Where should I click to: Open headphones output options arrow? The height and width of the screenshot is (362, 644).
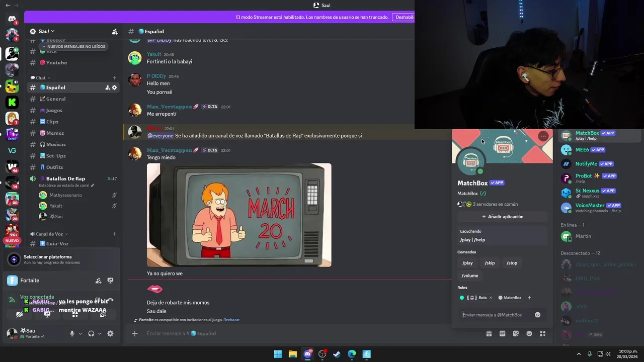[100, 333]
